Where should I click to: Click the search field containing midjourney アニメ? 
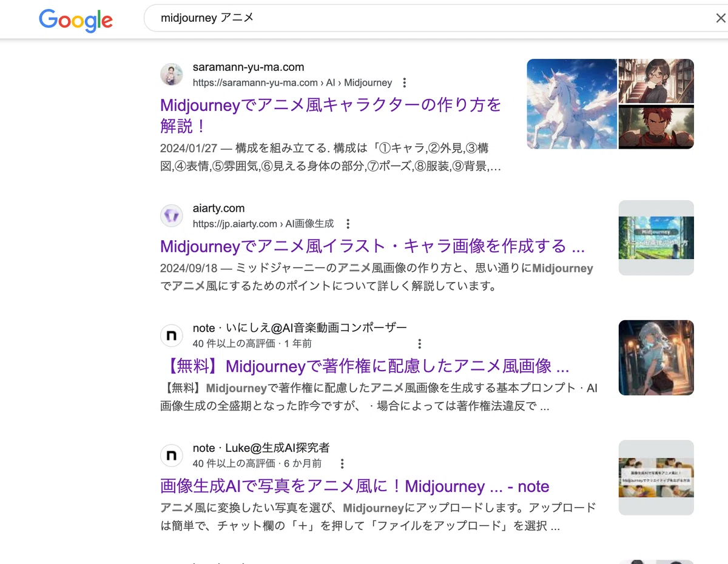436,18
